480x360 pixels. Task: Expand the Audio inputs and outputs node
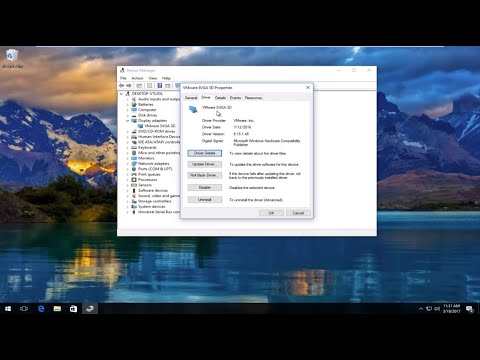127,99
